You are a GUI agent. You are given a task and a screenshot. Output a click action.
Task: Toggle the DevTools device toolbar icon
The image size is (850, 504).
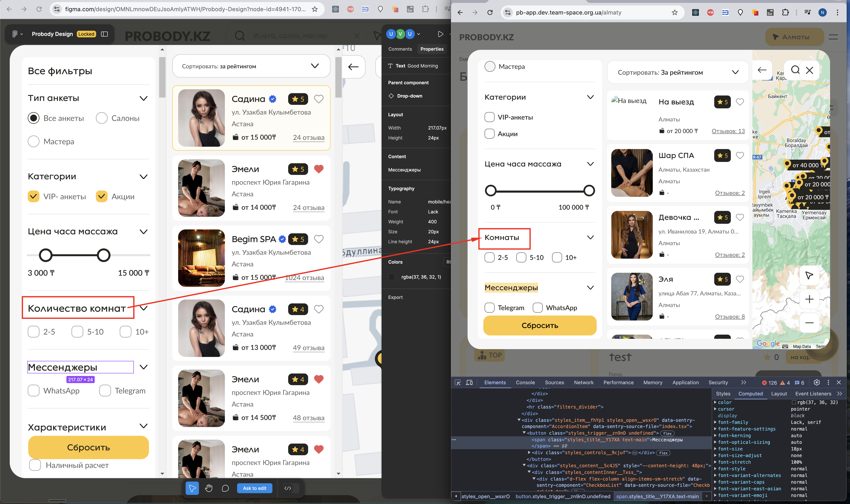[469, 382]
